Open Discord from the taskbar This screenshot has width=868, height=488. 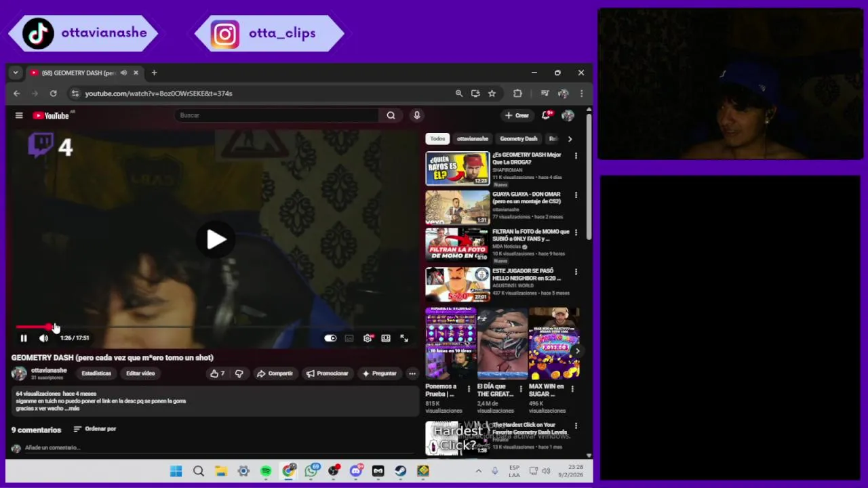(x=356, y=471)
